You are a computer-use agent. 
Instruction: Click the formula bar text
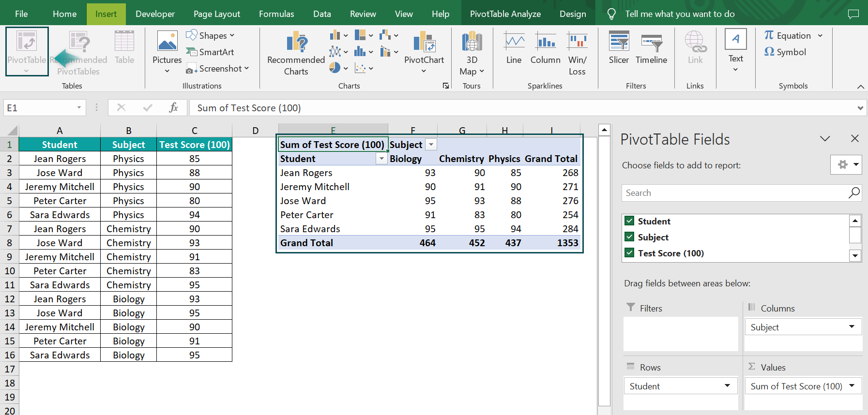pyautogui.click(x=249, y=108)
